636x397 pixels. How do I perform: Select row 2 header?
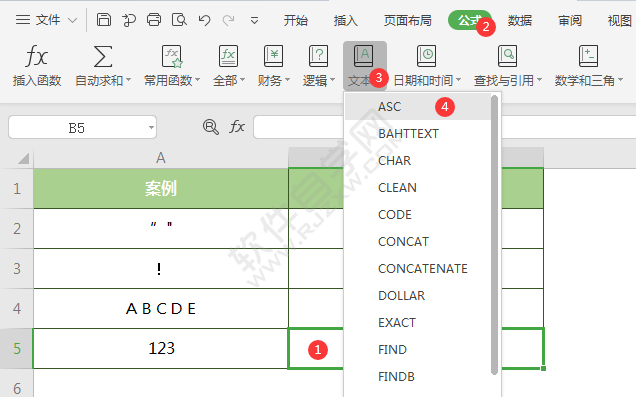(x=17, y=229)
